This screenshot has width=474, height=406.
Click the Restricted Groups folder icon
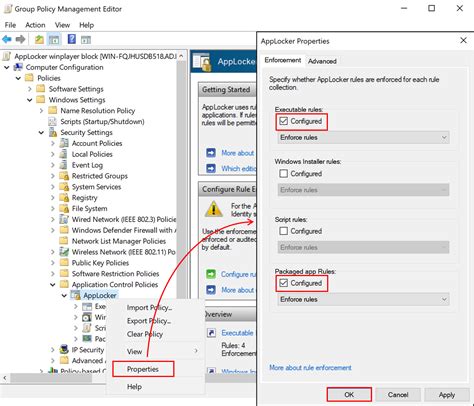64,176
